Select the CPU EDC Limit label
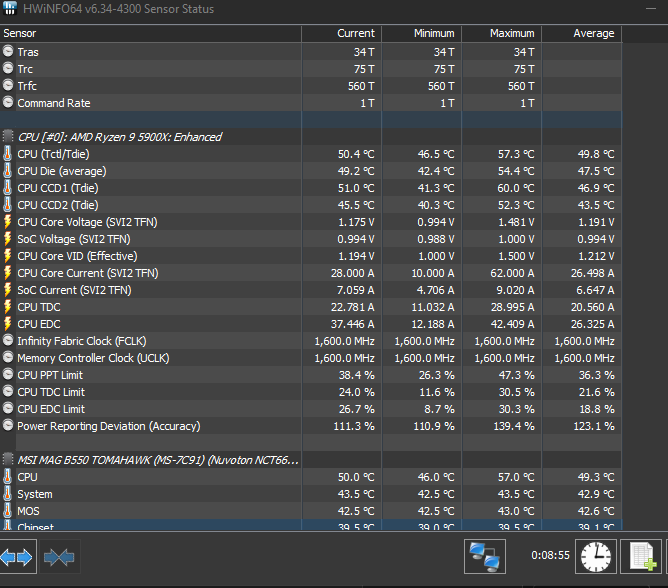 click(51, 409)
